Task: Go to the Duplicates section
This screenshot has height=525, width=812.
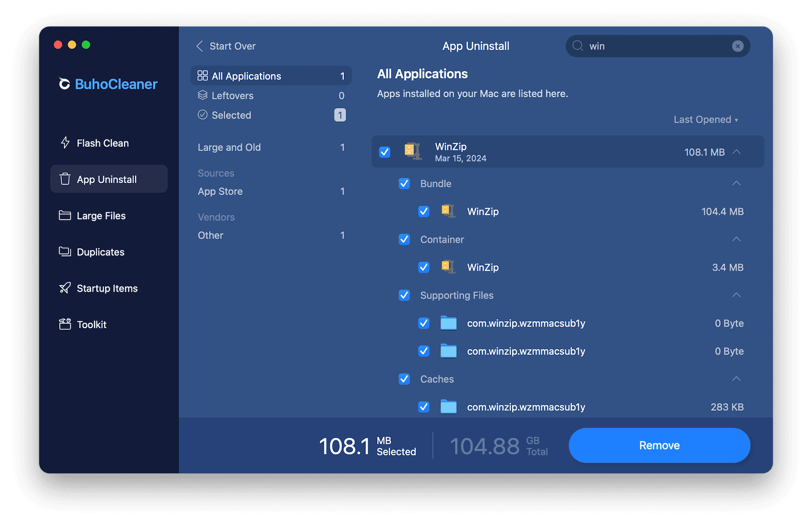Action: (x=109, y=252)
